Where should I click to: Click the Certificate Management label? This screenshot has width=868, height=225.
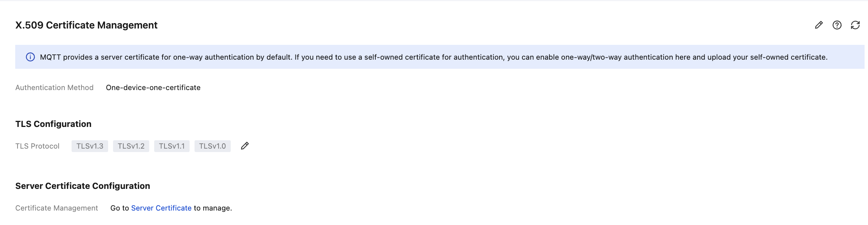click(x=57, y=208)
